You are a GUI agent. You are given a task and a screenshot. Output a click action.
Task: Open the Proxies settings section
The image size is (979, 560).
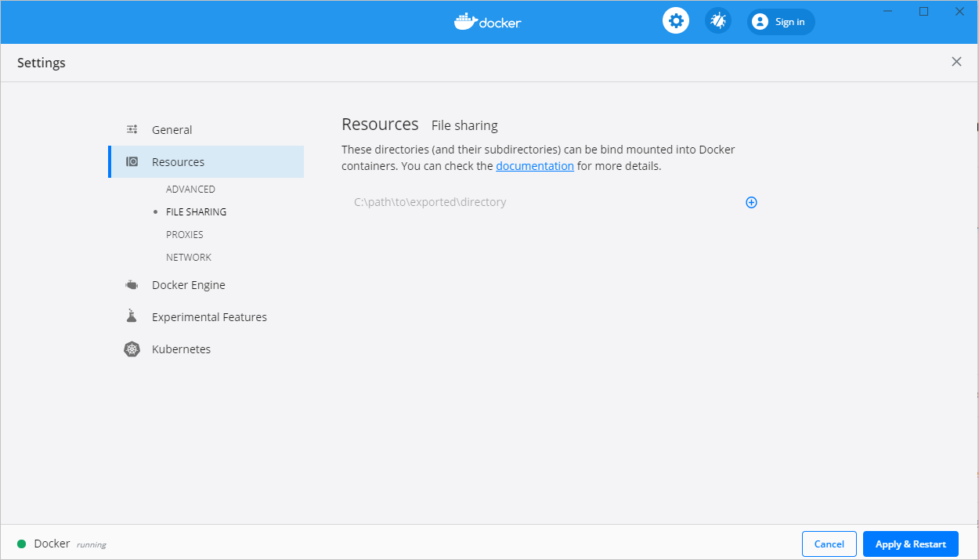point(185,234)
